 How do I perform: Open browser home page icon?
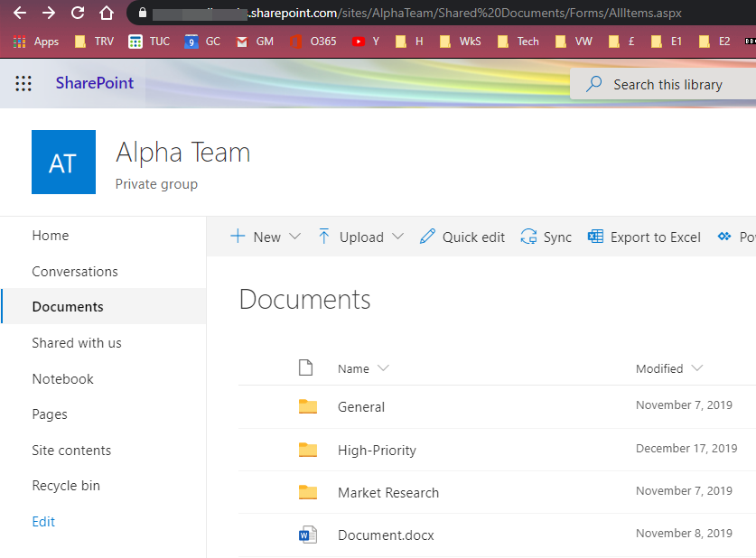(x=107, y=13)
